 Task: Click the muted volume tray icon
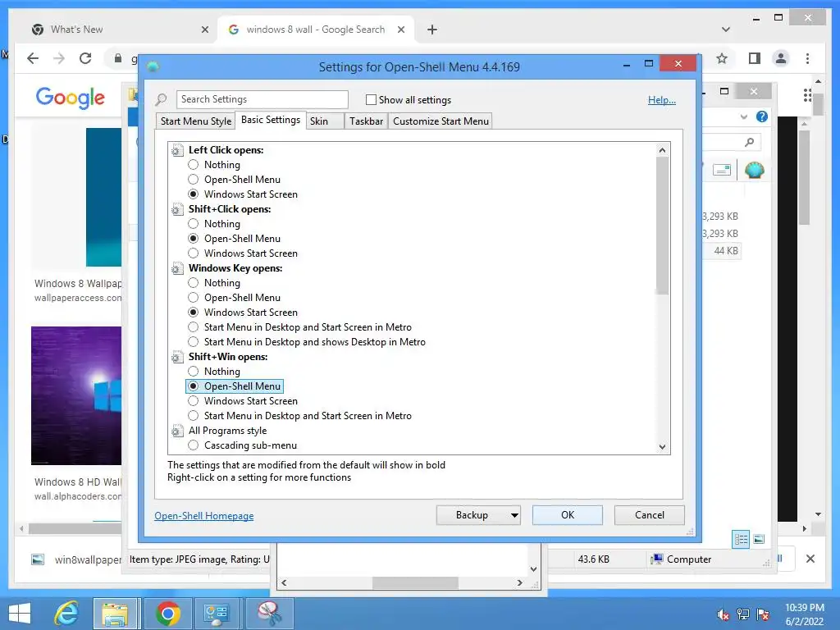(x=723, y=614)
